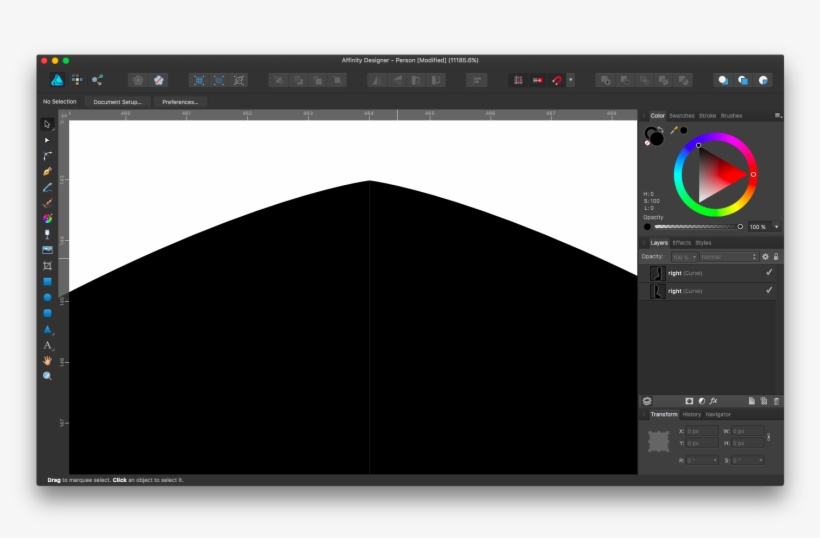Select the Fill gradient tool
The height and width of the screenshot is (538, 820).
click(47, 219)
